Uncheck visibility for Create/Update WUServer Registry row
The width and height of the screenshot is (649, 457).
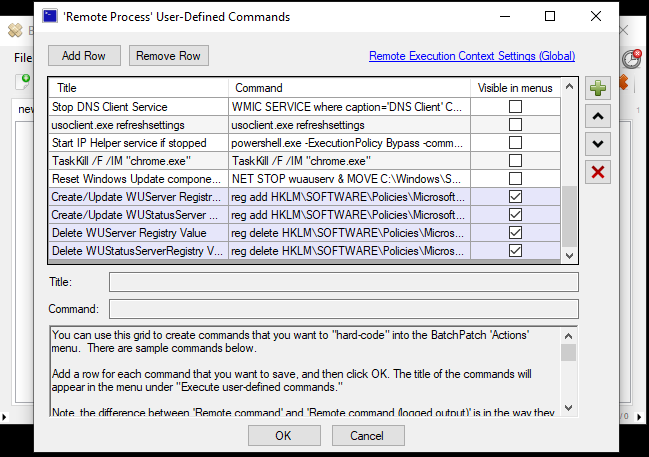515,197
